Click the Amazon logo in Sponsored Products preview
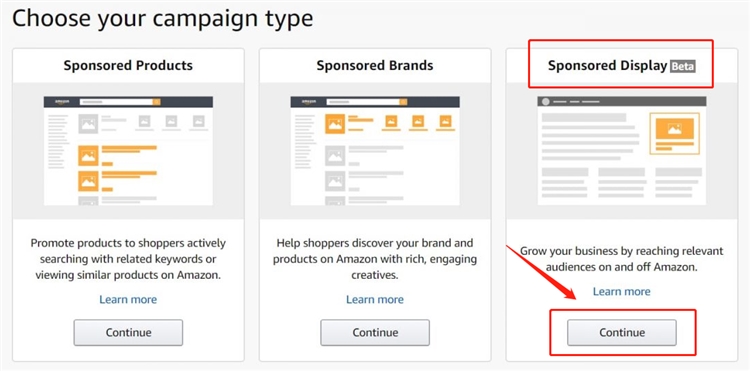Image resolution: width=750 pixels, height=371 pixels. pyautogui.click(x=62, y=102)
